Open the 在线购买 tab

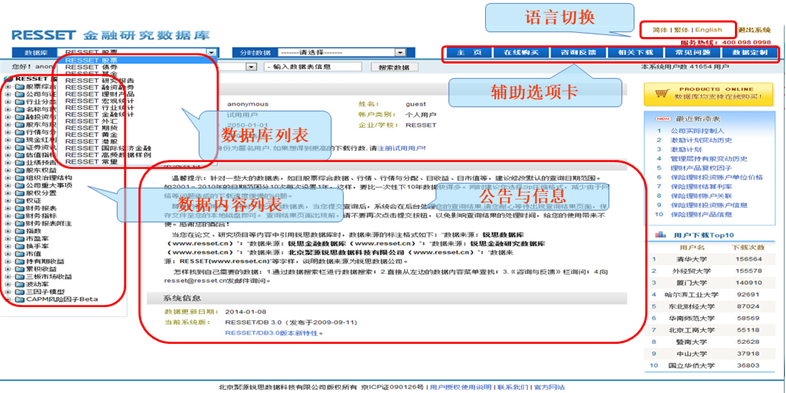tap(521, 53)
